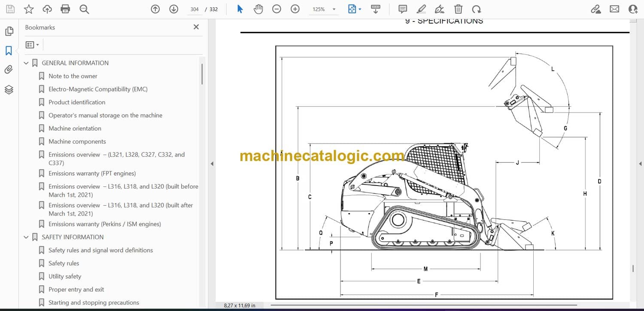644x311 pixels.
Task: Go to previous page with up arrow
Action: 155,9
